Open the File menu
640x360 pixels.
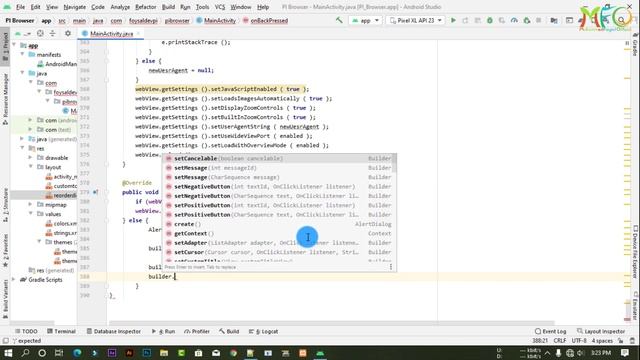(x=20, y=7)
